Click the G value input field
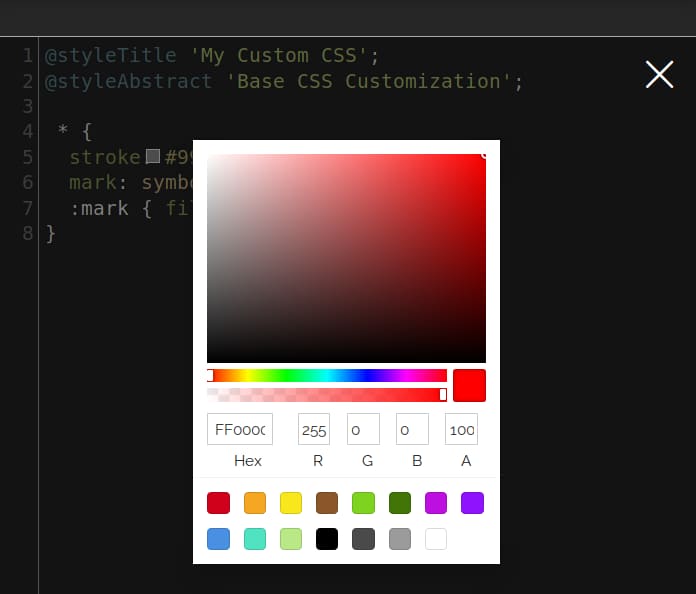Image resolution: width=696 pixels, height=594 pixels. [363, 429]
